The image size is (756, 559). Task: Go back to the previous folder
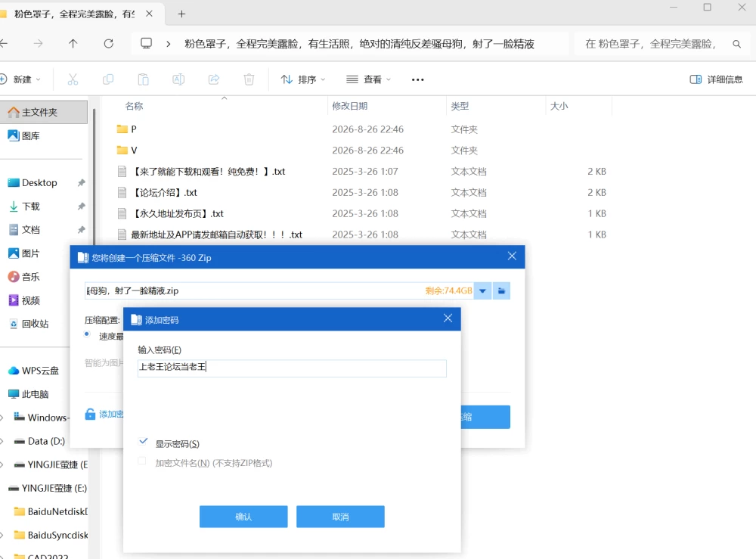pyautogui.click(x=4, y=43)
